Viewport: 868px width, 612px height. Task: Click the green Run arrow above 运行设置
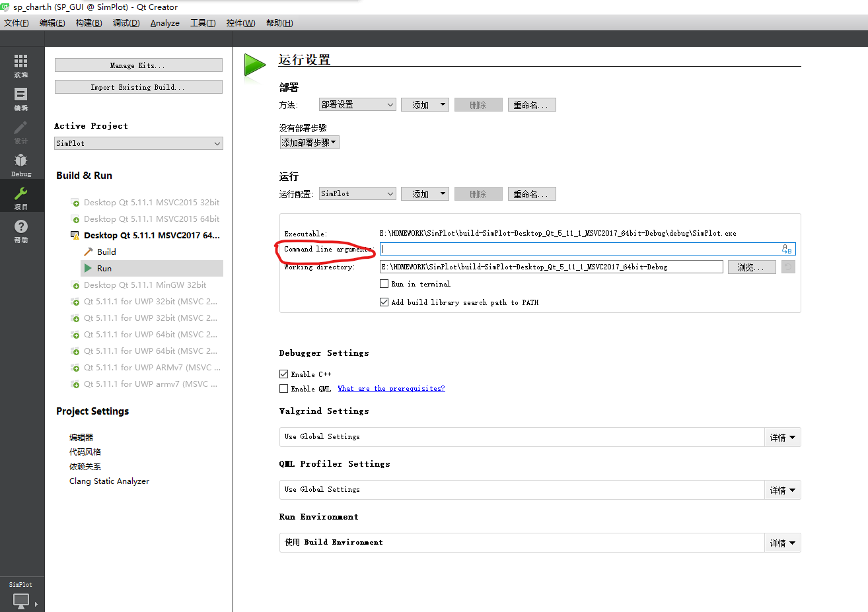click(255, 64)
